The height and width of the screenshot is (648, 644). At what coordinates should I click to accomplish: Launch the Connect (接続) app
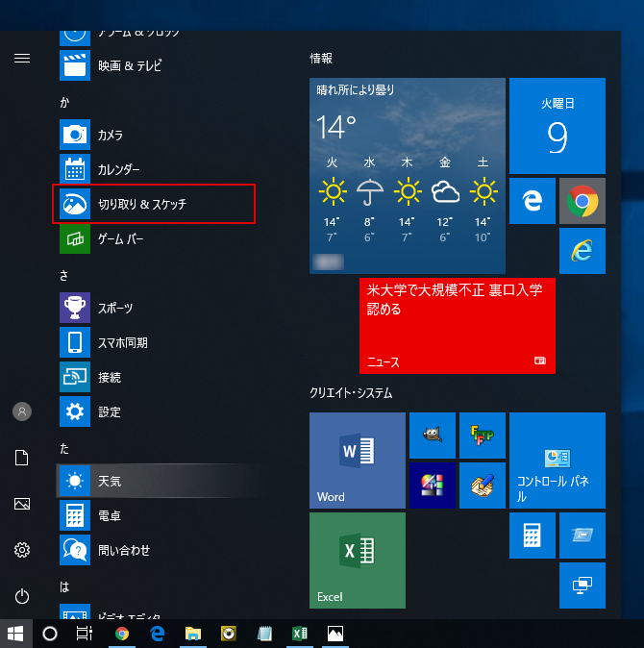(157, 377)
